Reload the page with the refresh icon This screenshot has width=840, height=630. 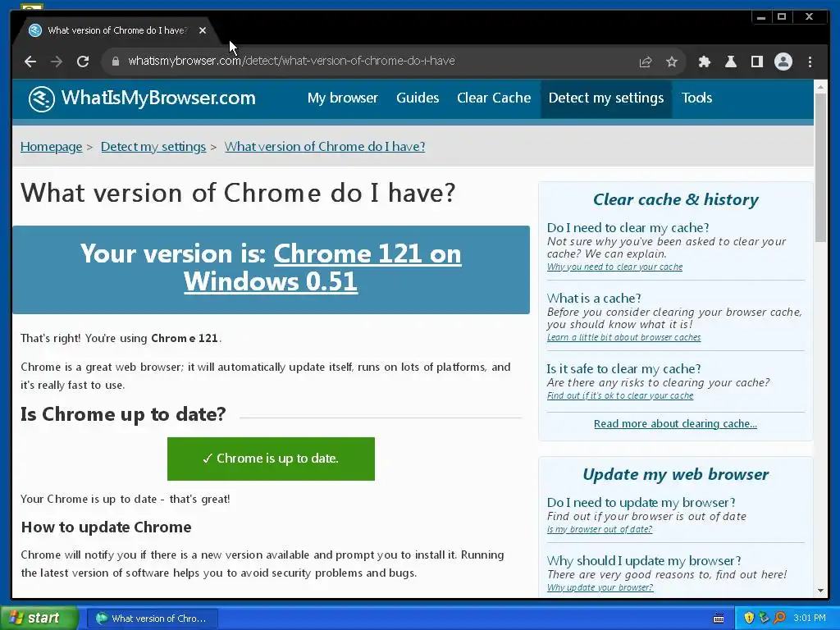[83, 62]
